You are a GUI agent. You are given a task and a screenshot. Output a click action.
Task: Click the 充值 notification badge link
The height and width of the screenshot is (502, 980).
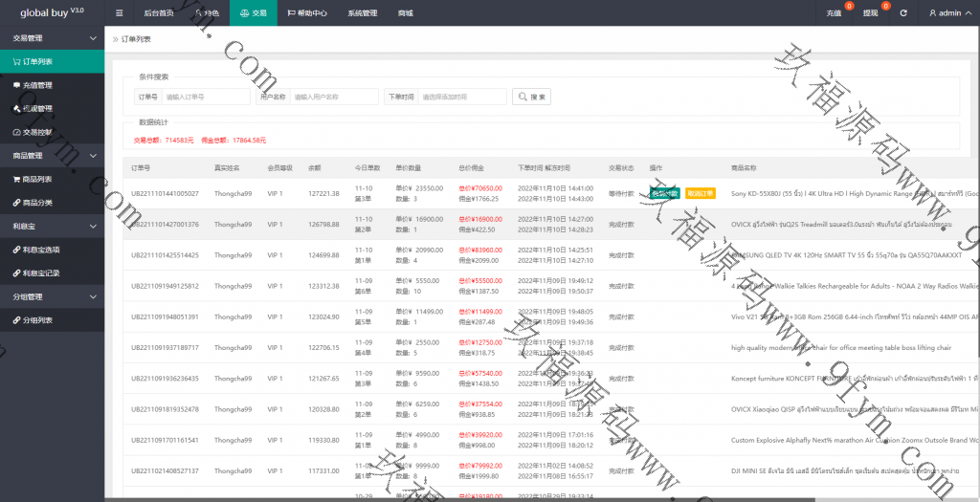click(x=835, y=13)
